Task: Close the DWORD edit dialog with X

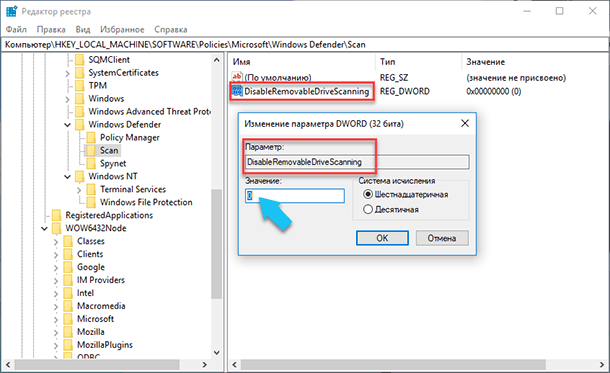Action: [465, 123]
